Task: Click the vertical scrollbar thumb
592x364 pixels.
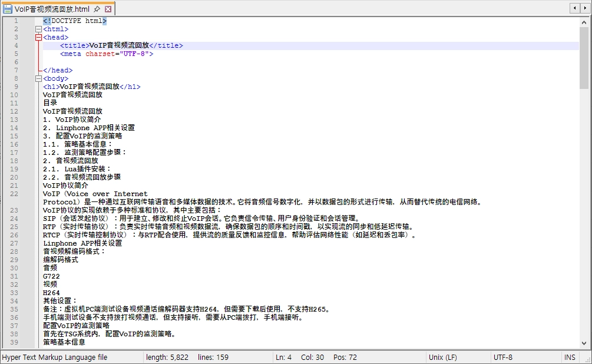Action: (x=584, y=58)
